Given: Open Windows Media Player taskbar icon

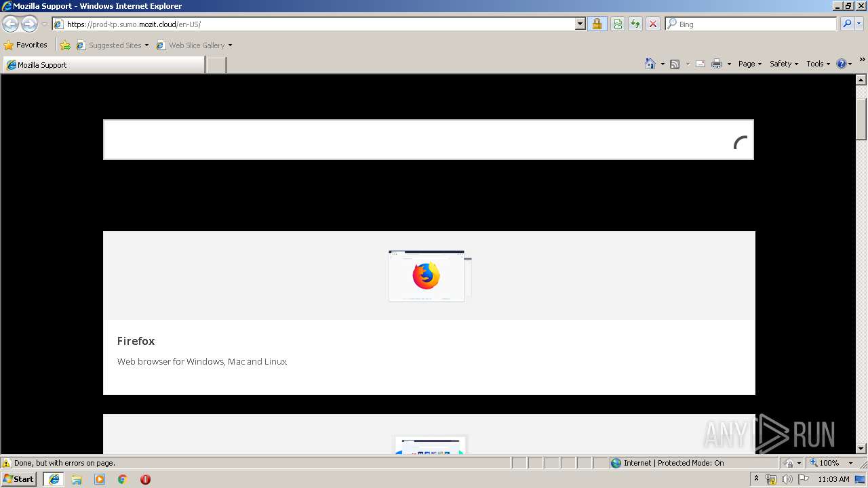Looking at the screenshot, I should click(x=100, y=479).
